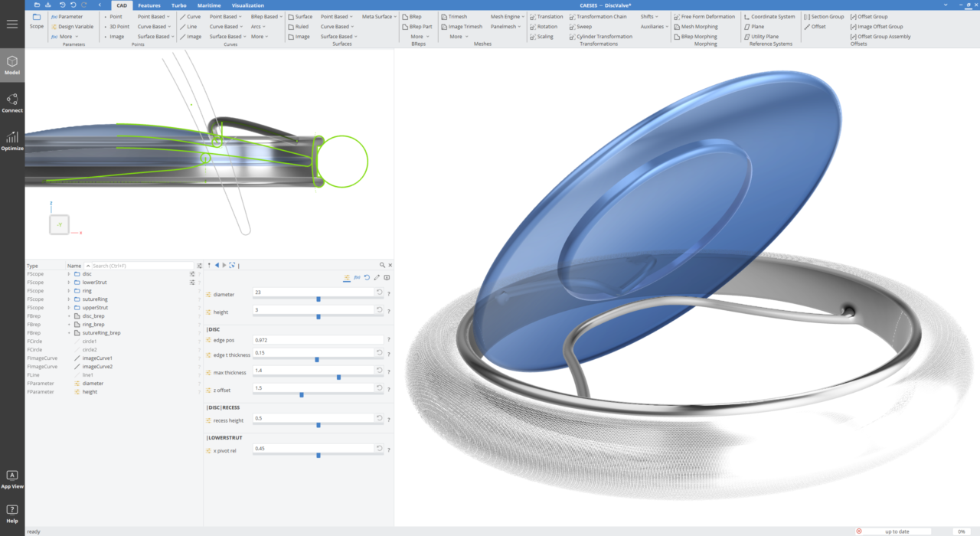Screen dimensions: 980x536
Task: Adjust the max thickness slider
Action: pos(337,376)
